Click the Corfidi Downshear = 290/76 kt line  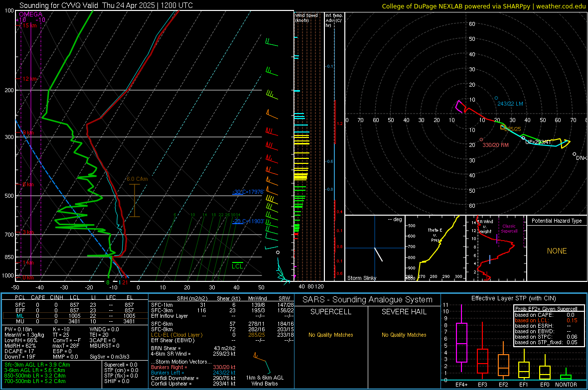193,378
